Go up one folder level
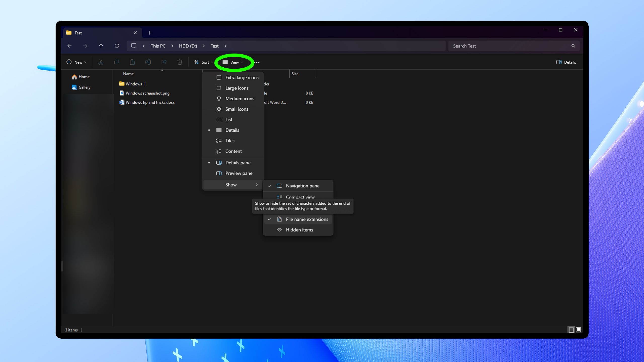 [101, 46]
